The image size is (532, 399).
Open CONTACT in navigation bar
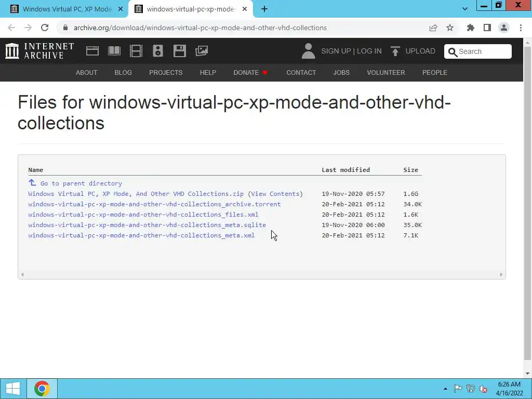coord(301,73)
